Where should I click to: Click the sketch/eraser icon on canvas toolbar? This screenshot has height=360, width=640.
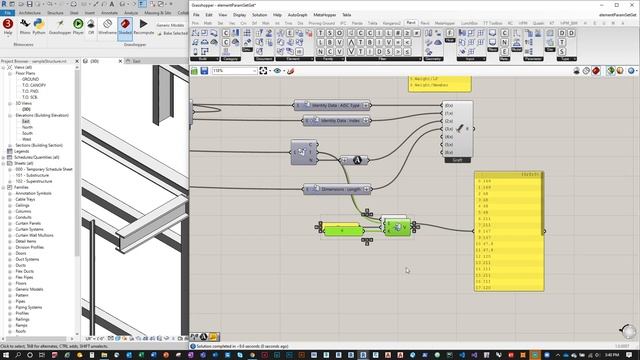[291, 71]
